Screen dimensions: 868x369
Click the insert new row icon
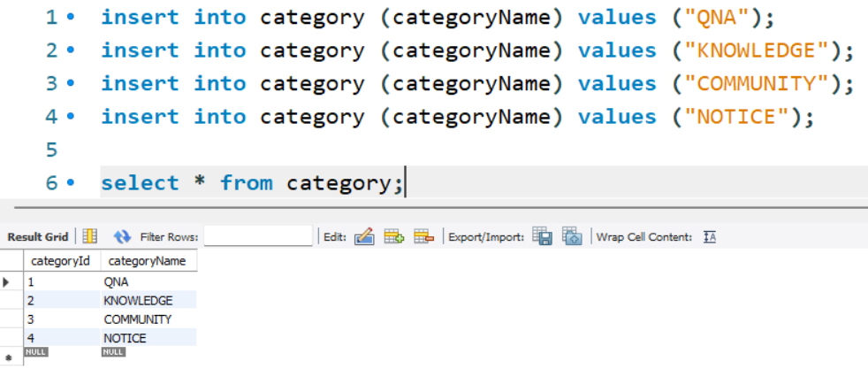pos(394,237)
